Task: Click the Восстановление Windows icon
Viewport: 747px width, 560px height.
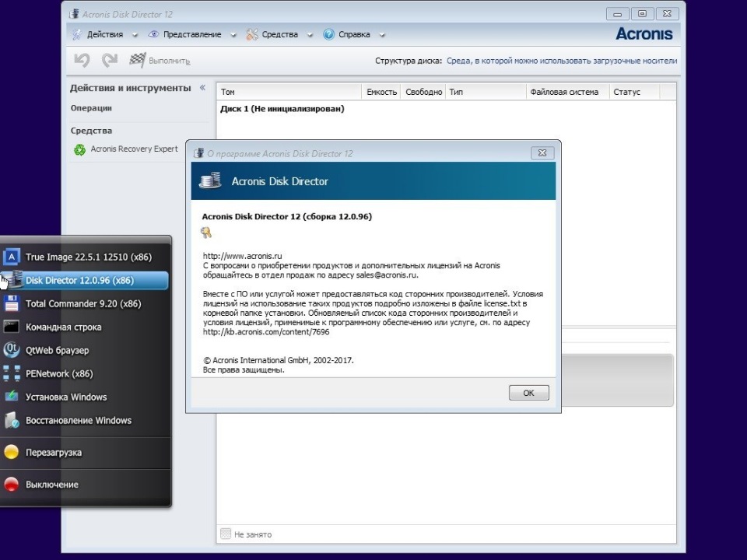Action: click(x=12, y=420)
